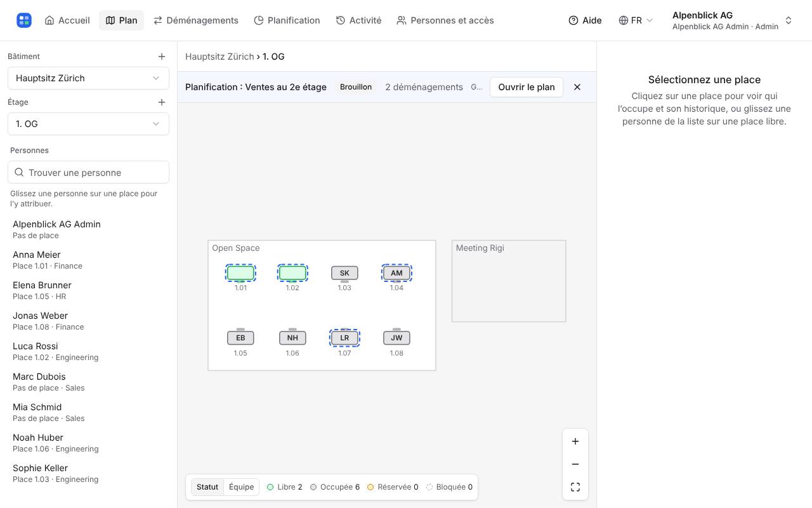
Task: Open the Plan tab
Action: pos(121,20)
